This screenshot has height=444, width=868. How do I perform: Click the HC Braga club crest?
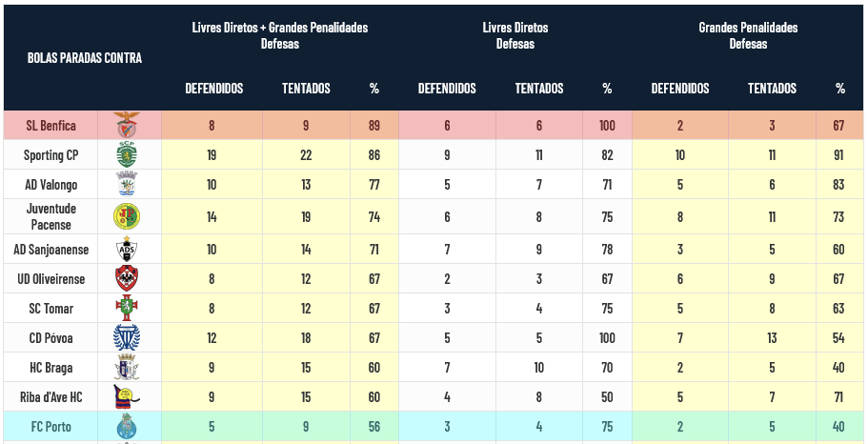(x=127, y=368)
